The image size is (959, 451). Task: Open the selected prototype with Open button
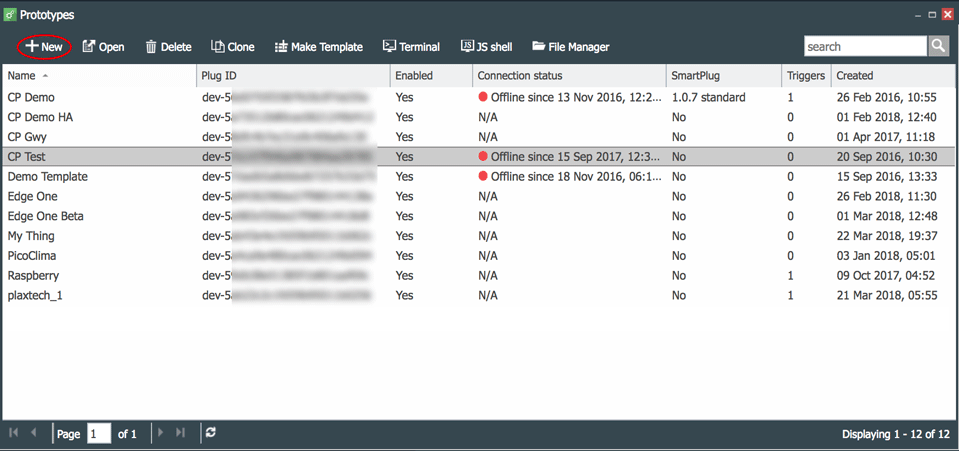103,47
